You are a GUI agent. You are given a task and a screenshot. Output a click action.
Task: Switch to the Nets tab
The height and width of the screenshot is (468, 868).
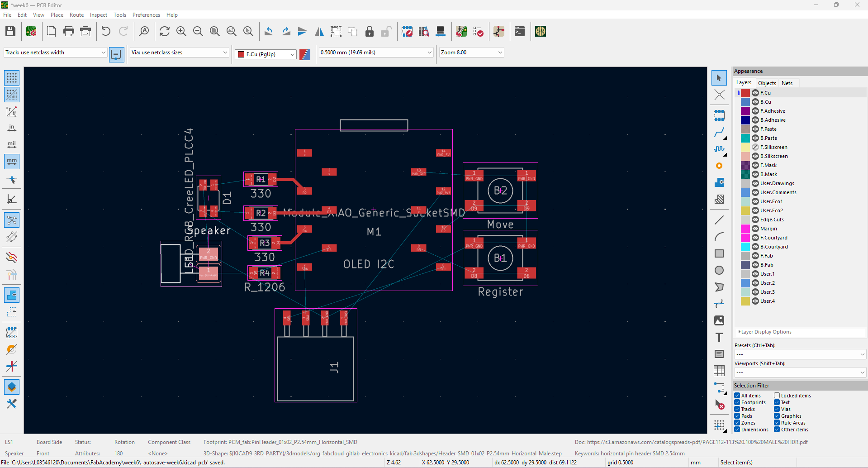pyautogui.click(x=787, y=83)
